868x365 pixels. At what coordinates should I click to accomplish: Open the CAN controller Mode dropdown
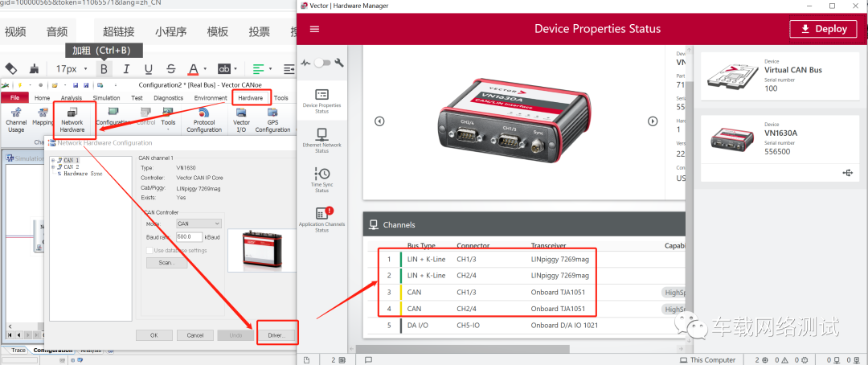pyautogui.click(x=199, y=224)
